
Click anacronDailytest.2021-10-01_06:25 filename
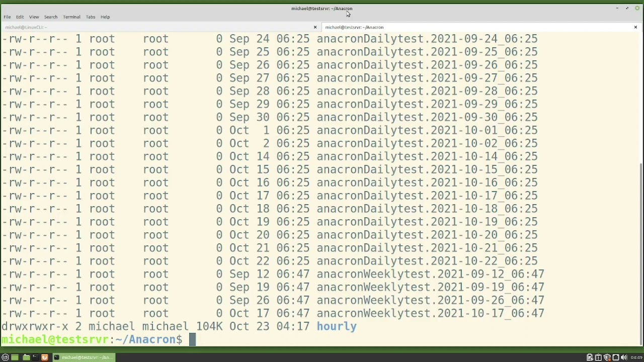click(427, 130)
